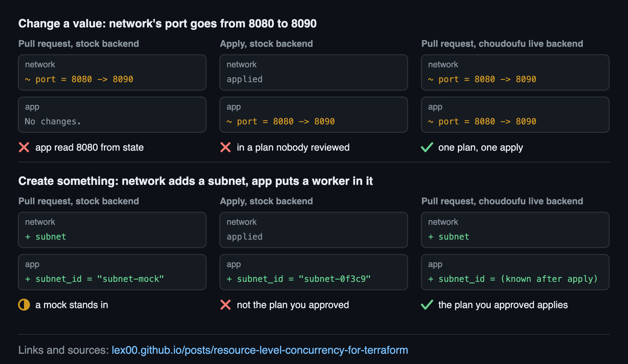Open the lex00.github.io resource-level-concurrency link

point(260,350)
